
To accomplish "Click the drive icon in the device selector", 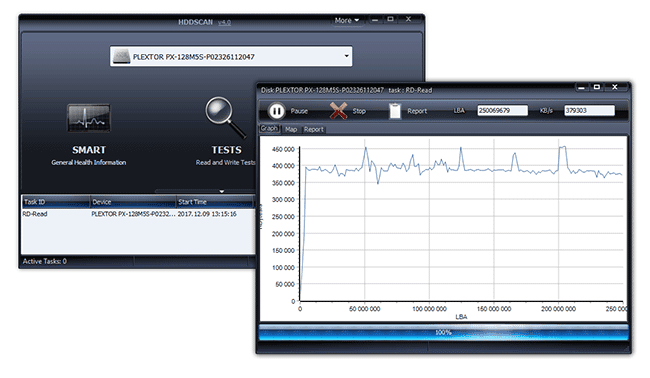I will tap(121, 56).
